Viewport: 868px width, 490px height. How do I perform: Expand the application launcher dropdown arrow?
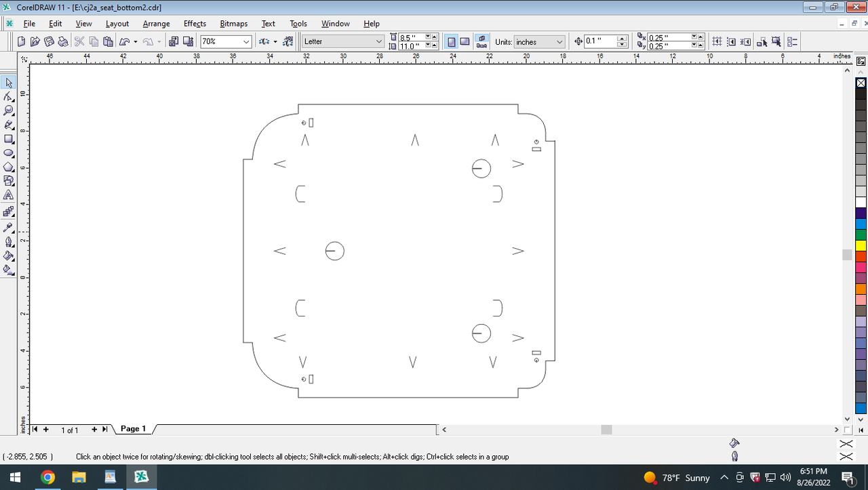275,41
